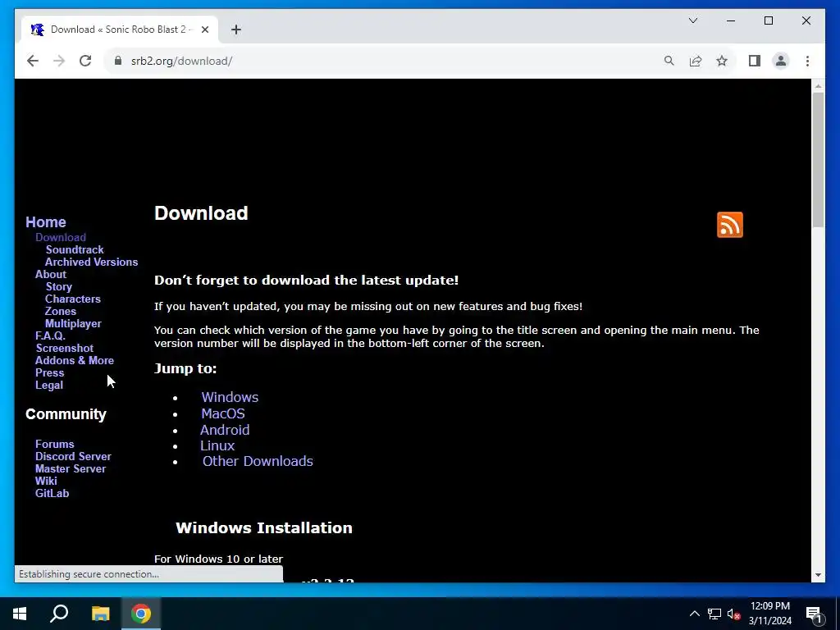
Task: Open the Master Server link
Action: [71, 468]
